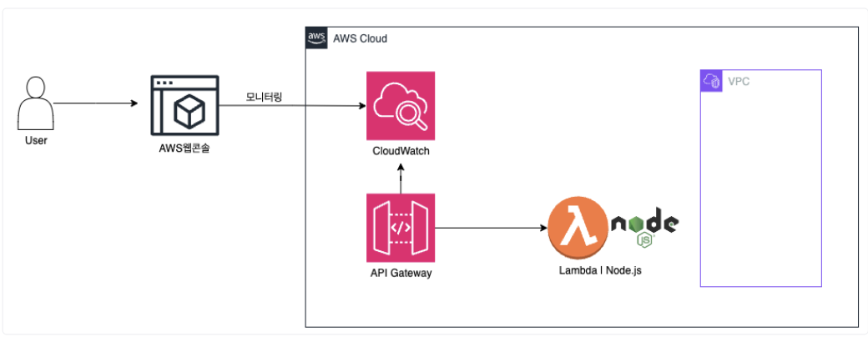Select the 'AWS Cloud' title text
868x337 pixels.
(360, 38)
